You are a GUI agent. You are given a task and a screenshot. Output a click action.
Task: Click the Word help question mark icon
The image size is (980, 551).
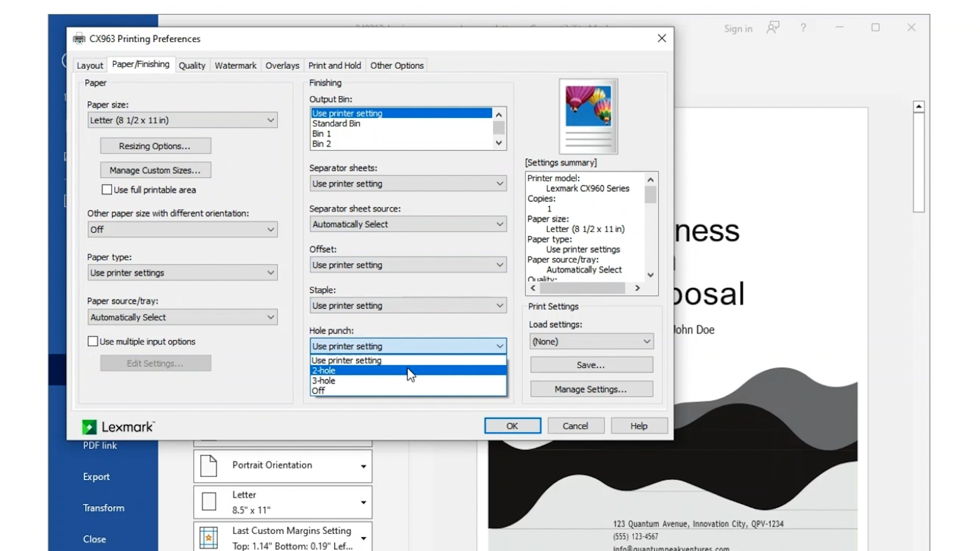(803, 28)
